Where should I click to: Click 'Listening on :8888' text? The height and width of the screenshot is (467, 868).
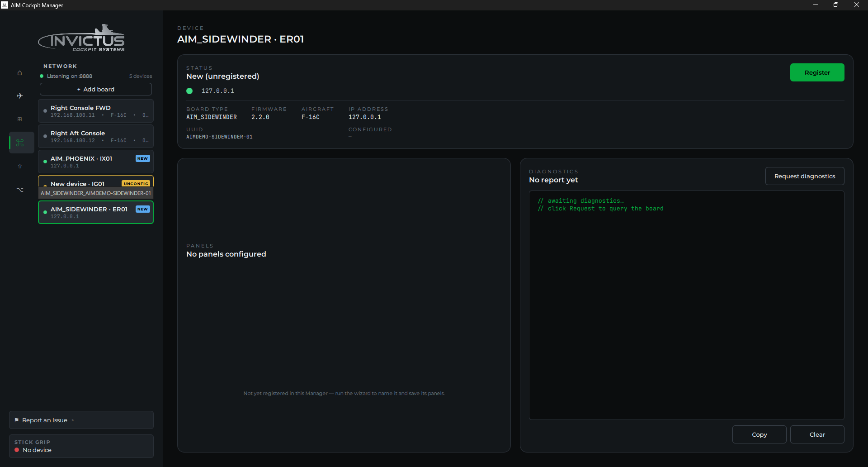click(70, 76)
